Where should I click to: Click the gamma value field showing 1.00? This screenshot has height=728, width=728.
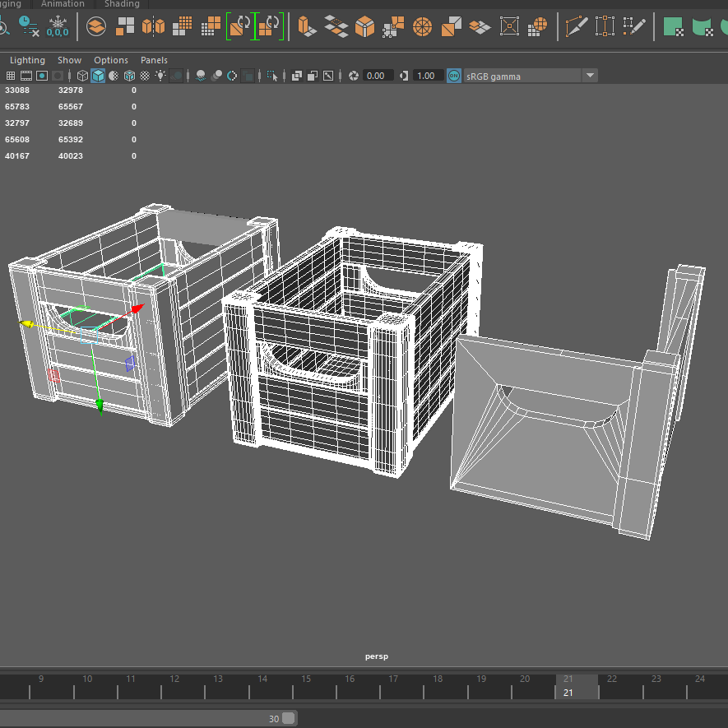(426, 76)
